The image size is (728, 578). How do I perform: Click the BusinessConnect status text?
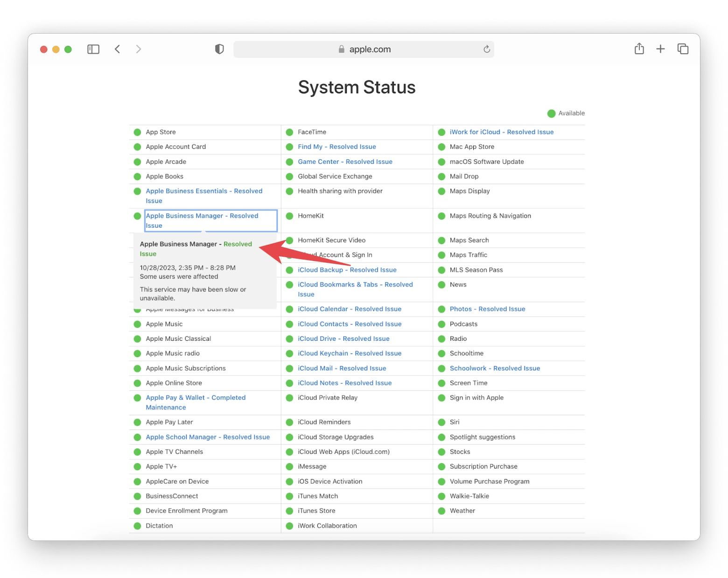172,496
